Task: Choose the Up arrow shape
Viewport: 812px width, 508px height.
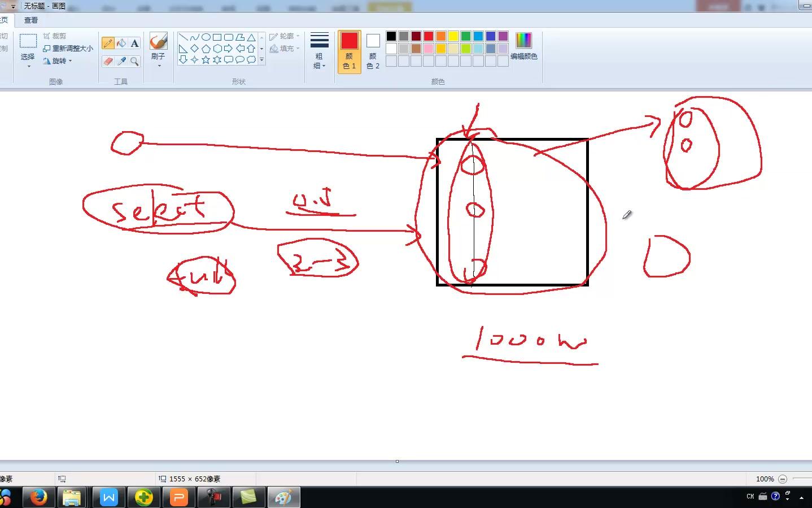Action: click(x=251, y=49)
